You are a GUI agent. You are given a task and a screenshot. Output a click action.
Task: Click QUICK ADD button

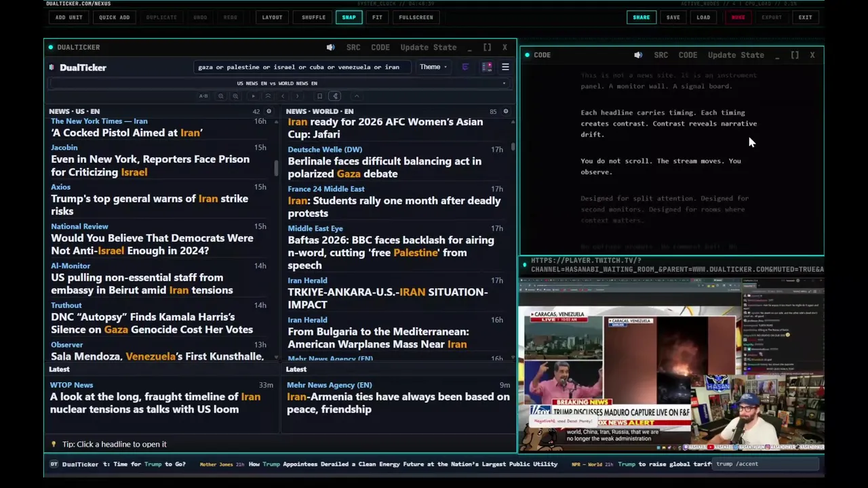coord(114,17)
